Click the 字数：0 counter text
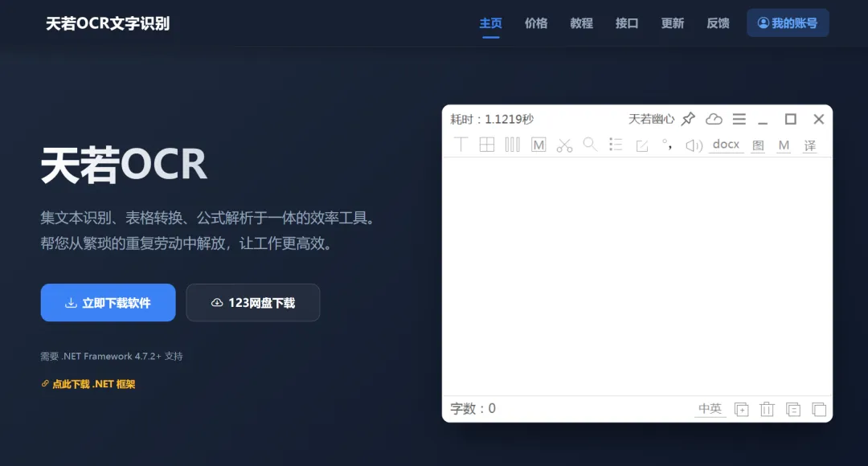The image size is (868, 466). [x=473, y=409]
